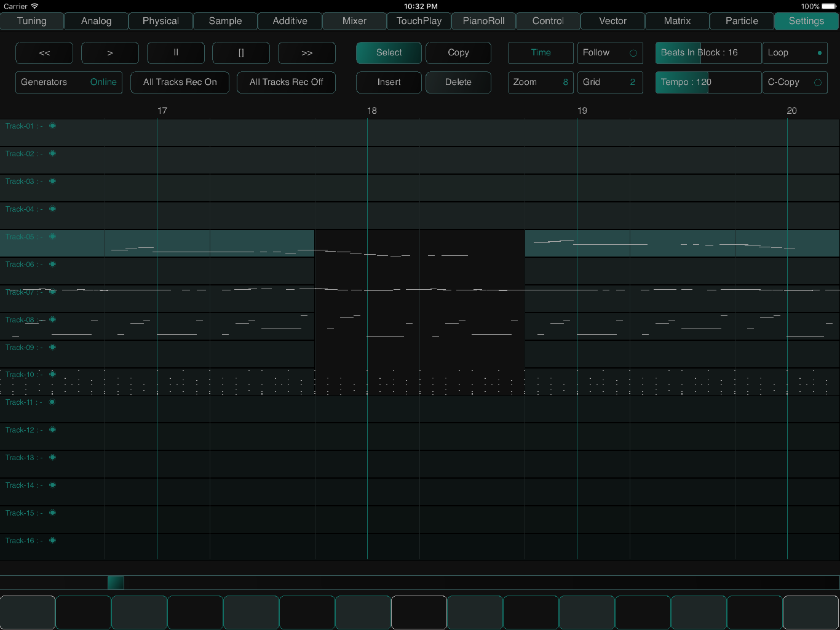
Task: Open the Additive tab
Action: [290, 21]
